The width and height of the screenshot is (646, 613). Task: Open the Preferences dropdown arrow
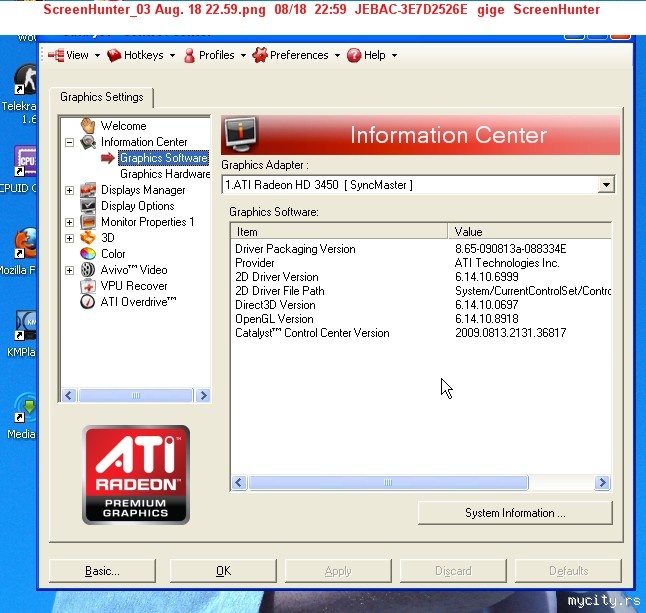click(337, 55)
